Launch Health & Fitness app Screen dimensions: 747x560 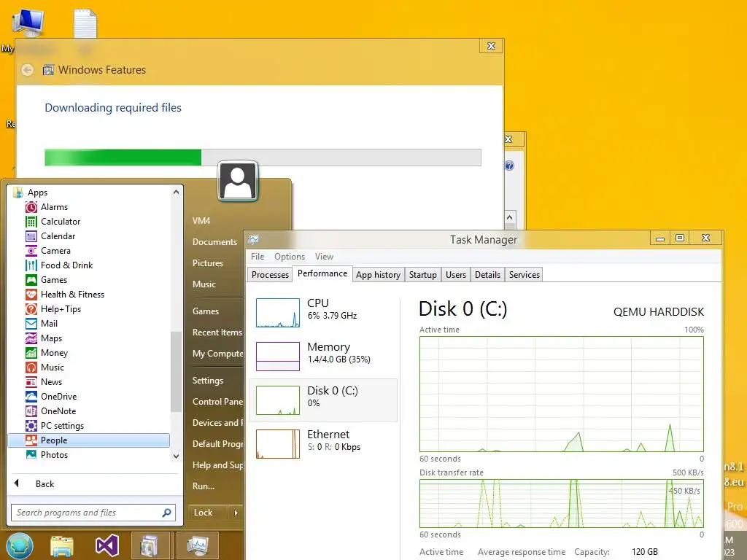[31, 295]
